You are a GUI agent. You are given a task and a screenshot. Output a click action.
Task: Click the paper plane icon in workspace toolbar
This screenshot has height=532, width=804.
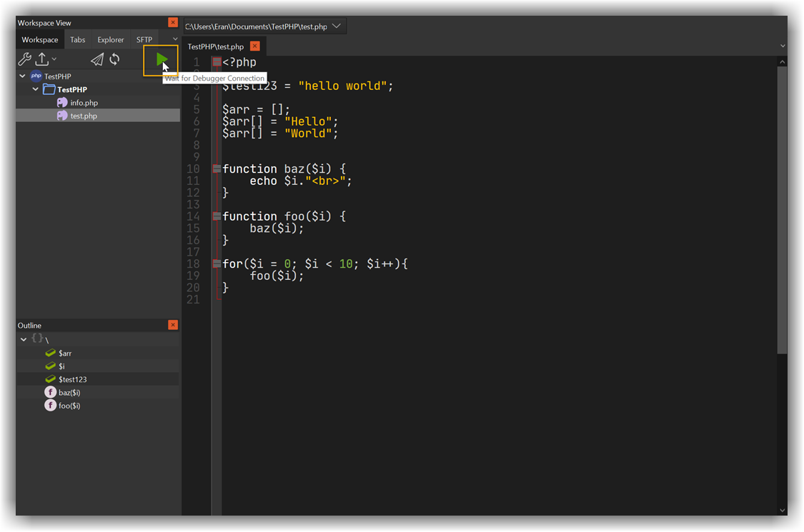(x=96, y=59)
